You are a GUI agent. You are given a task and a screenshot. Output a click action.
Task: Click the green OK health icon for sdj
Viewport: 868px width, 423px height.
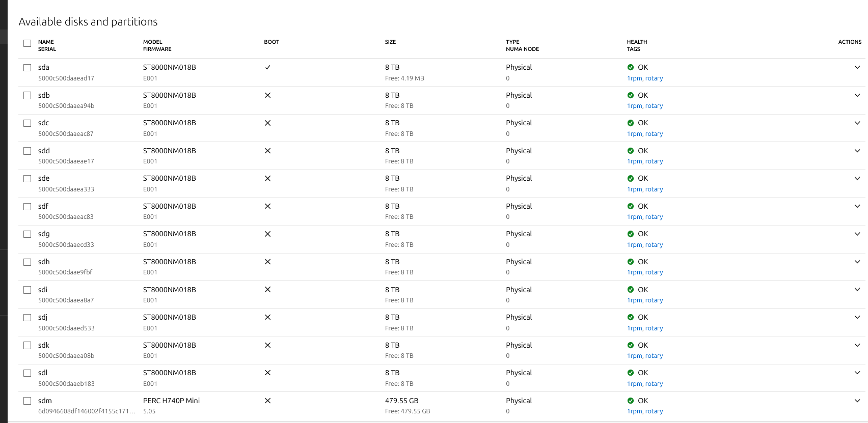[x=631, y=317]
